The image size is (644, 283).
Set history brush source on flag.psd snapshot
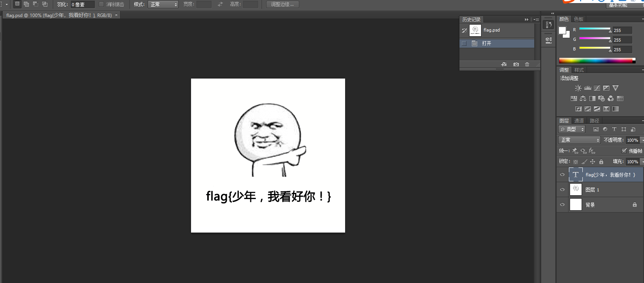pos(464,30)
